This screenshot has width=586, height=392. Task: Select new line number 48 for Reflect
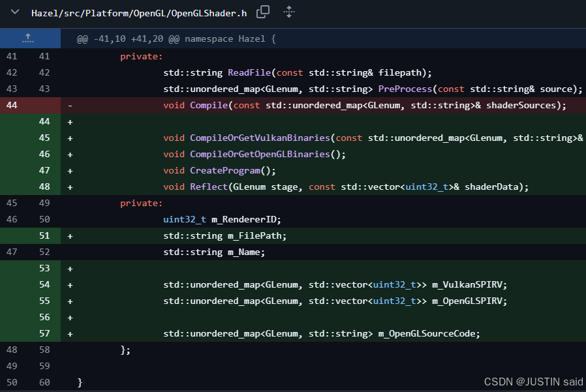[x=44, y=187]
